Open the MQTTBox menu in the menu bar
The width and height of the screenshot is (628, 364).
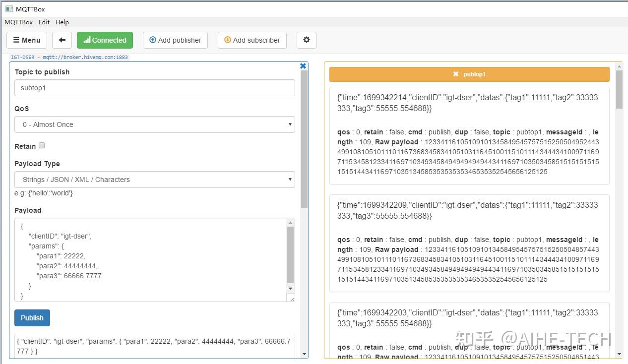[19, 22]
